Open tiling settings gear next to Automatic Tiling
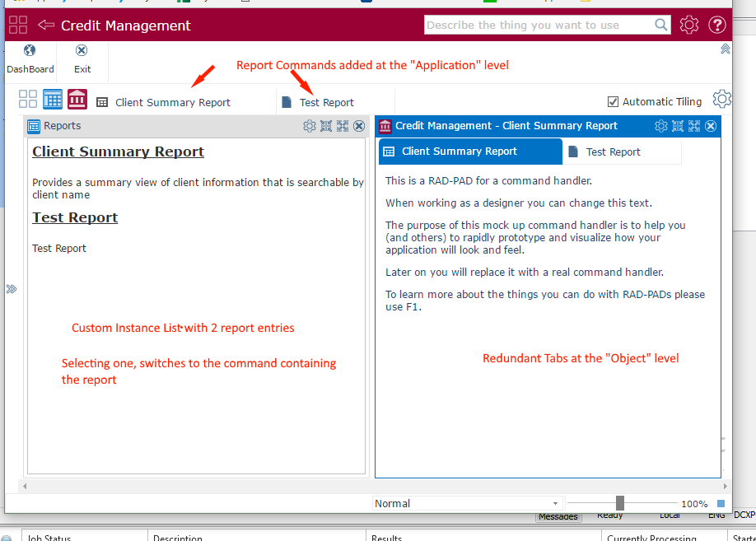Screen dimensions: 756x541 pyautogui.click(x=721, y=99)
